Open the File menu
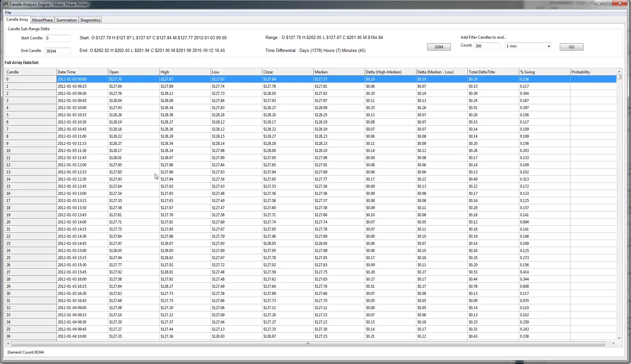Image resolution: width=631 pixels, height=364 pixels. pos(8,12)
